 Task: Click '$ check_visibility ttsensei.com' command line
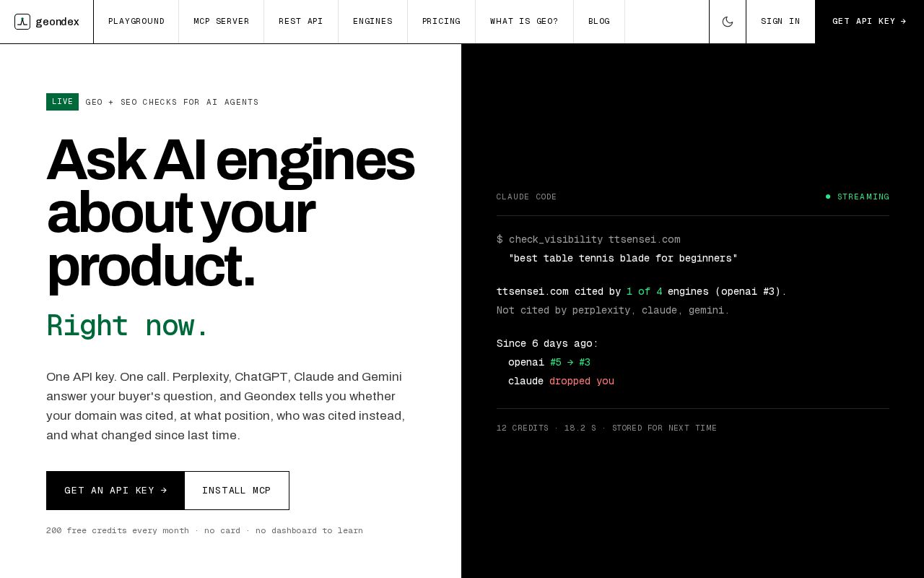(588, 239)
